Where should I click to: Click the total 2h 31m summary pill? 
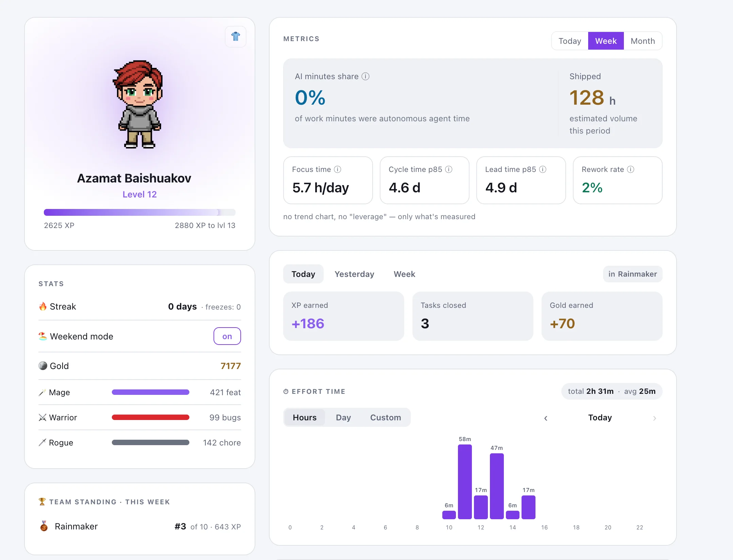coord(612,391)
